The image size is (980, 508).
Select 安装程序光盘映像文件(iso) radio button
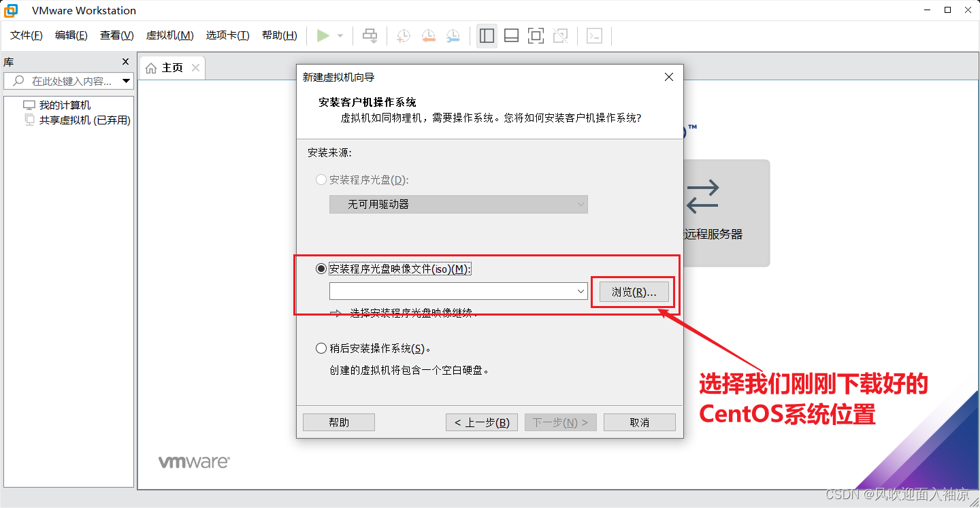coord(321,269)
